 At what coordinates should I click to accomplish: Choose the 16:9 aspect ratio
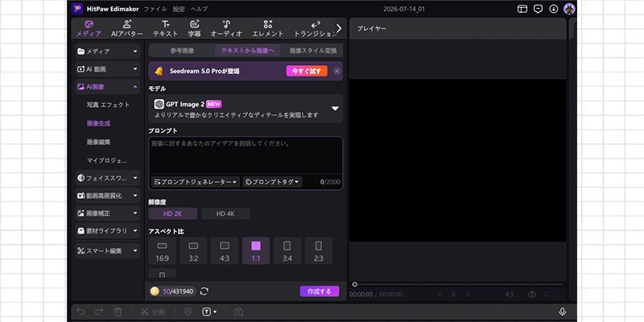163,250
